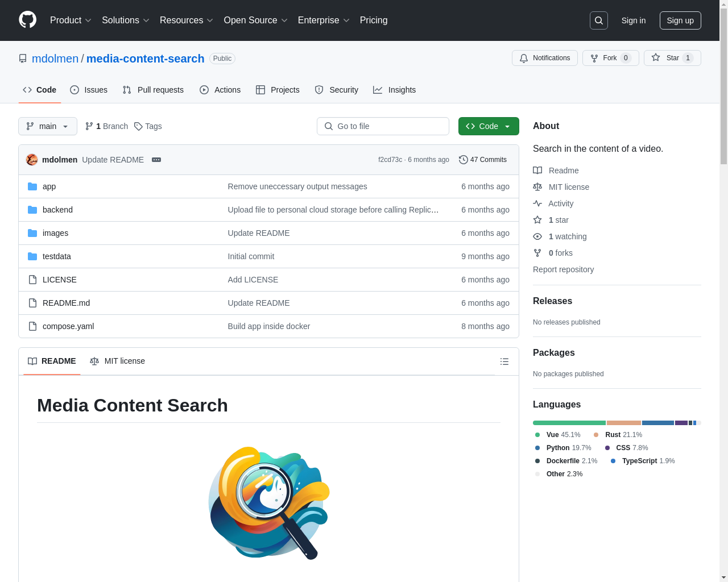728x582 pixels.
Task: Expand the Solutions menu
Action: tap(126, 20)
